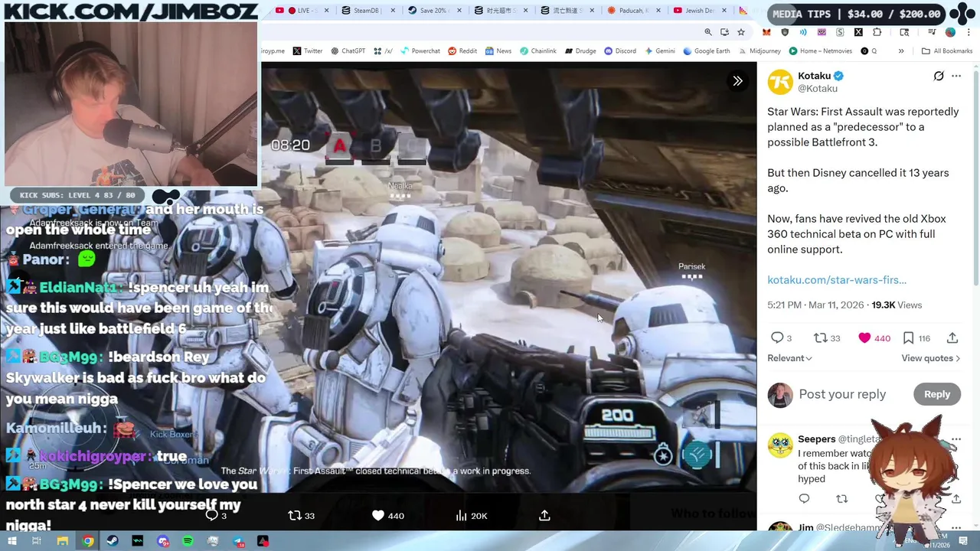Close the SteamDB tab
The width and height of the screenshot is (980, 551).
click(393, 11)
